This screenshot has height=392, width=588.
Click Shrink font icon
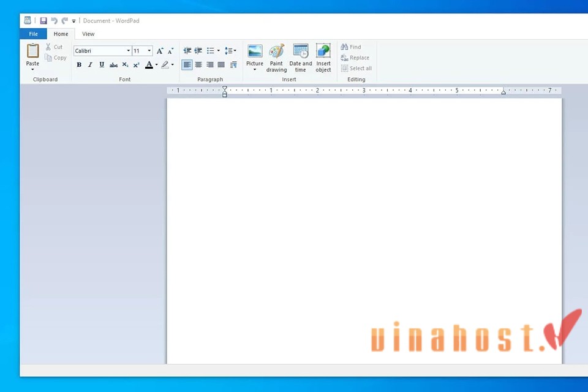coord(171,51)
